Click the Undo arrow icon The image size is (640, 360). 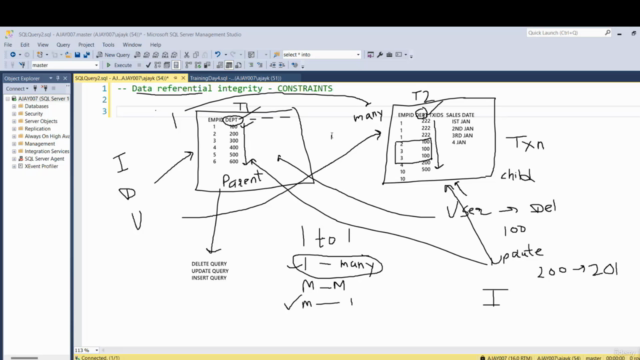pyautogui.click(x=218, y=55)
